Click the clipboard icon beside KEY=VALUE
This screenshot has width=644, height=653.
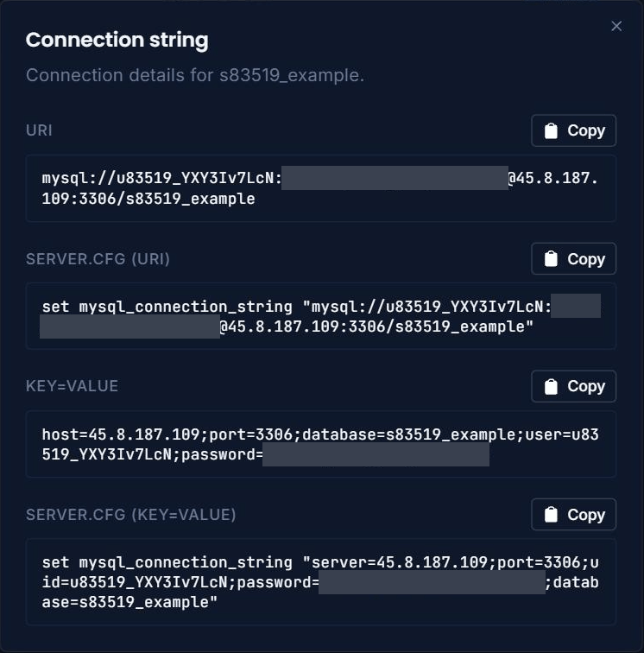pos(551,386)
